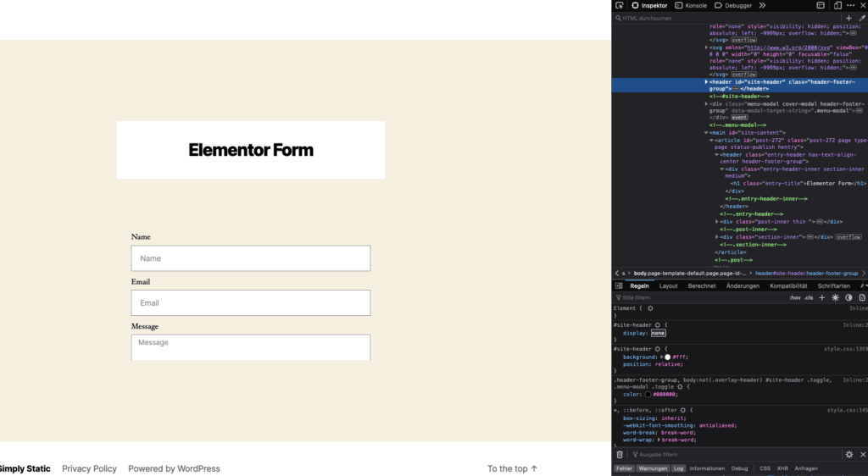Highlight selector icon of style.css #site-header rule
This screenshot has width=868, height=476.
click(x=658, y=349)
